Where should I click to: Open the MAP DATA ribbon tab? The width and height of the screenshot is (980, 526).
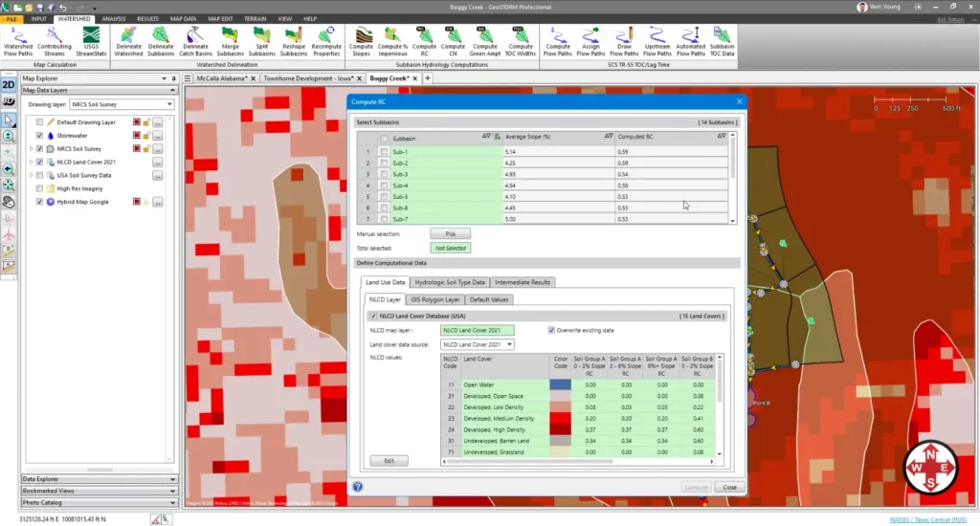click(183, 19)
